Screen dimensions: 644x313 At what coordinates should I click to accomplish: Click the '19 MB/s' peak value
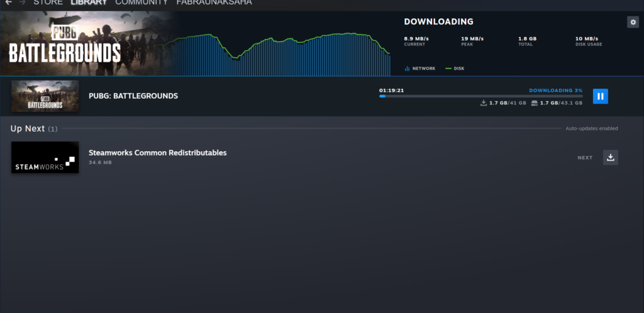(x=472, y=38)
